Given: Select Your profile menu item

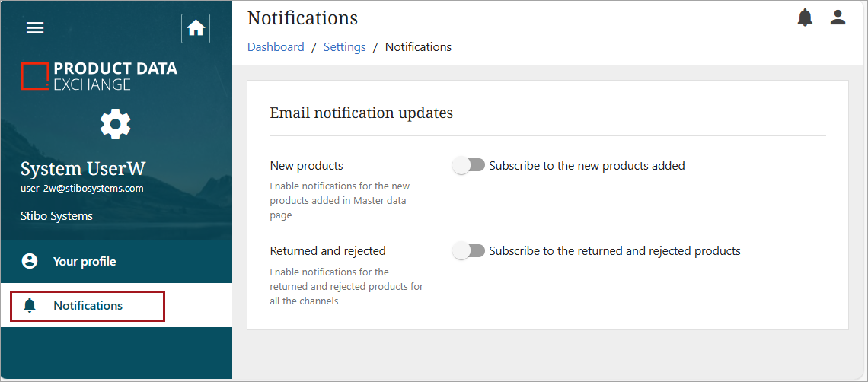Looking at the screenshot, I should pos(85,261).
